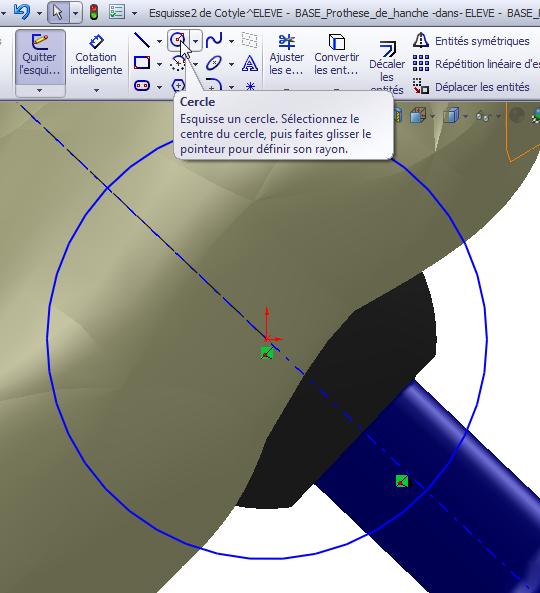The width and height of the screenshot is (540, 593).
Task: Click the Rebuild traffic light icon
Action: [93, 12]
